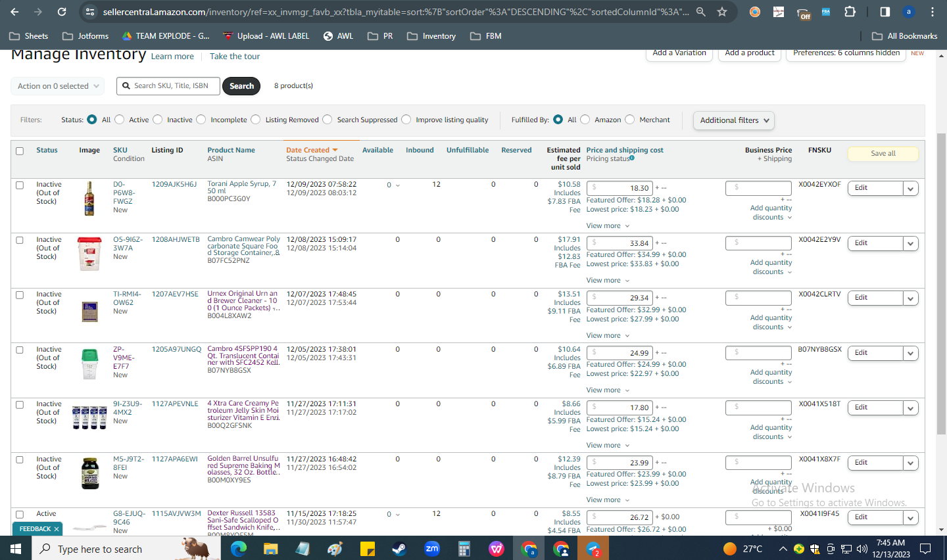Expand View more for Torani price details
Screen dimensions: 947x560
(608, 225)
